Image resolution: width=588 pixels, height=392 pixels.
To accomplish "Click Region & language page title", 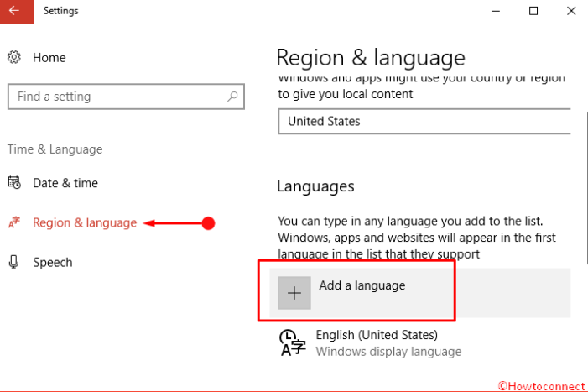I will [x=371, y=58].
